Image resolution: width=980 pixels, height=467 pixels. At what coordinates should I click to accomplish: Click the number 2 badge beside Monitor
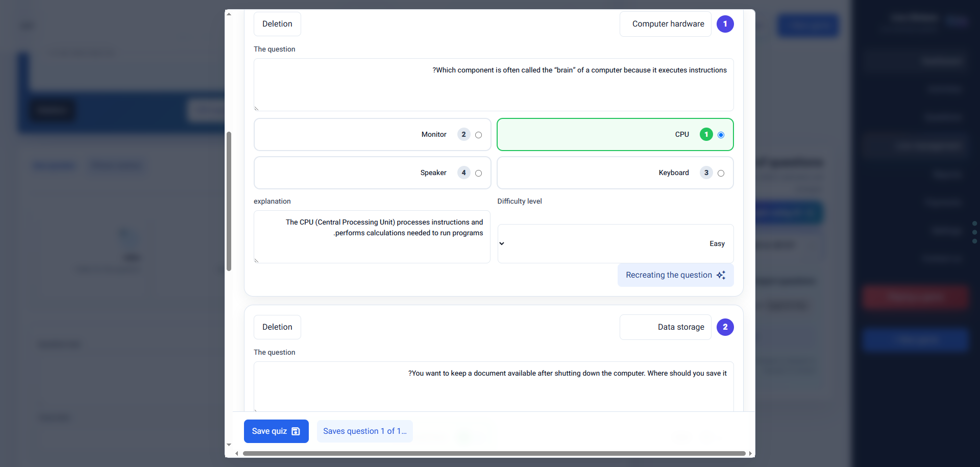coord(463,135)
